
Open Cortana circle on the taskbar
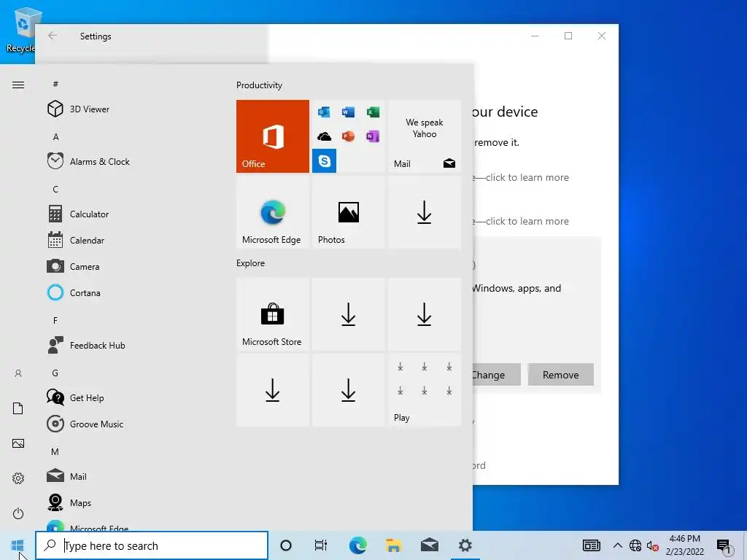[x=286, y=545]
